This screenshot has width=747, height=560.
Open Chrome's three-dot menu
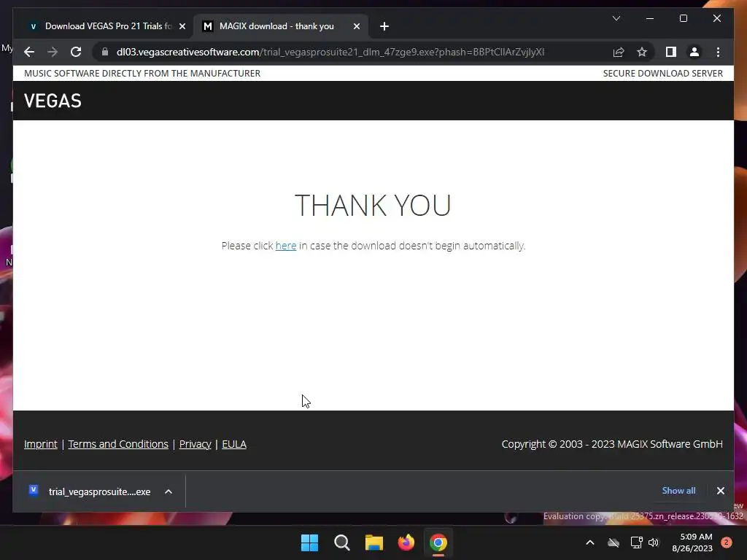click(x=718, y=52)
